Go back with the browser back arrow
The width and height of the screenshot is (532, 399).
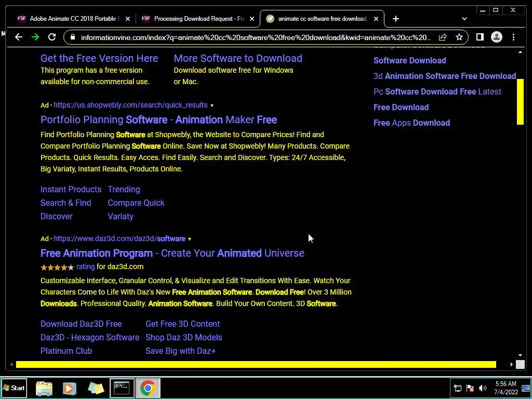pos(19,37)
